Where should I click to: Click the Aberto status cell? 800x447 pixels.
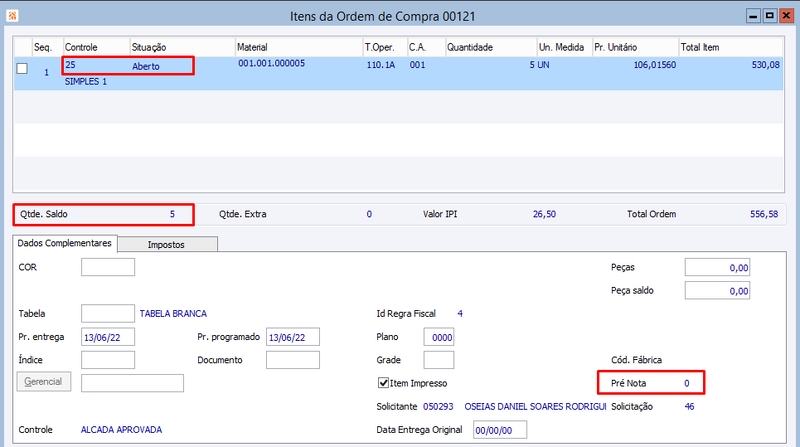click(x=146, y=66)
